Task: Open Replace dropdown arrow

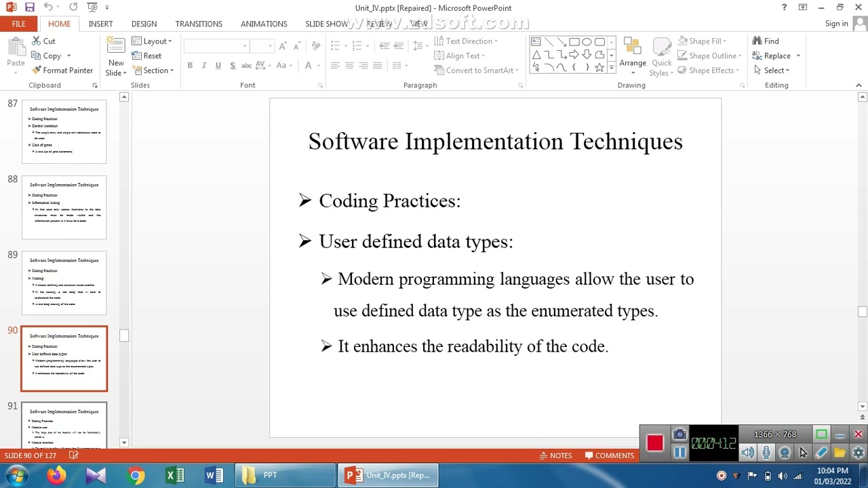Action: tap(798, 56)
